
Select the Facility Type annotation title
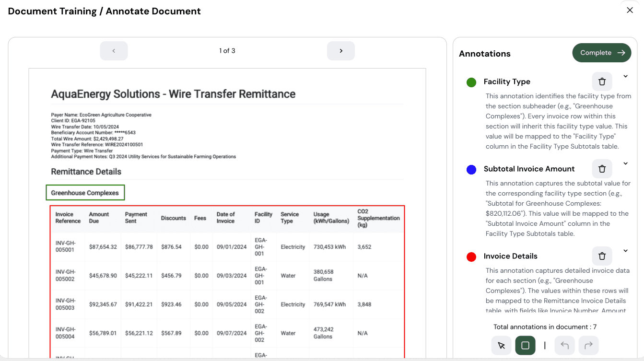coord(507,82)
